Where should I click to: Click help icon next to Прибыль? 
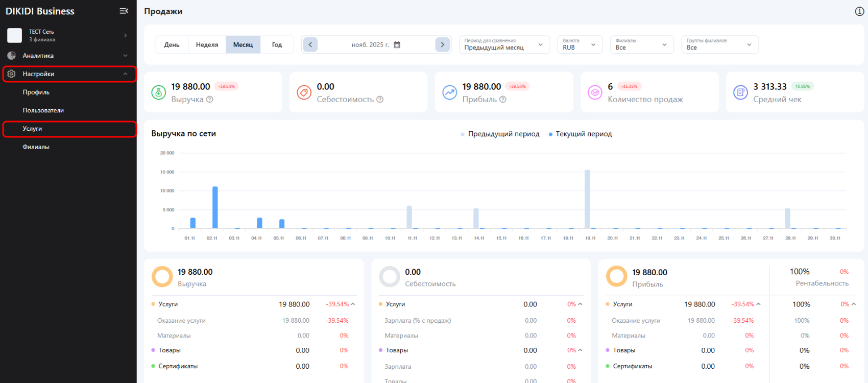point(503,100)
